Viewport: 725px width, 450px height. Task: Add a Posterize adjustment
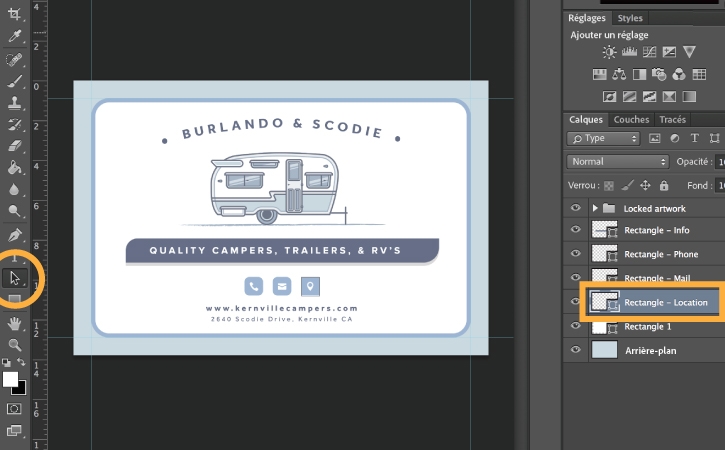629,97
